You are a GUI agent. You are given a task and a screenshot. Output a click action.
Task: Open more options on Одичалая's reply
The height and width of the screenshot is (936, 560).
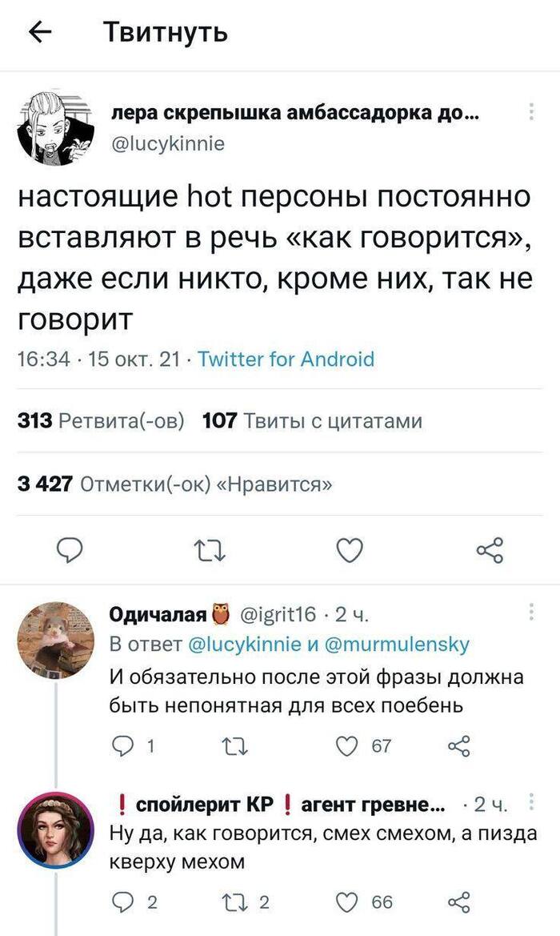point(533,614)
